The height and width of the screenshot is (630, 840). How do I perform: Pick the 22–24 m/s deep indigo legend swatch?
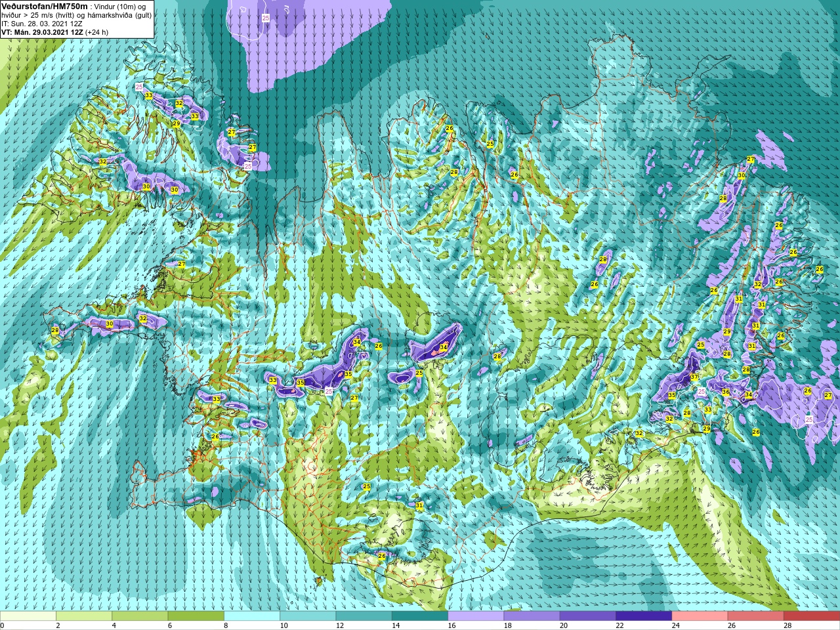(644, 616)
